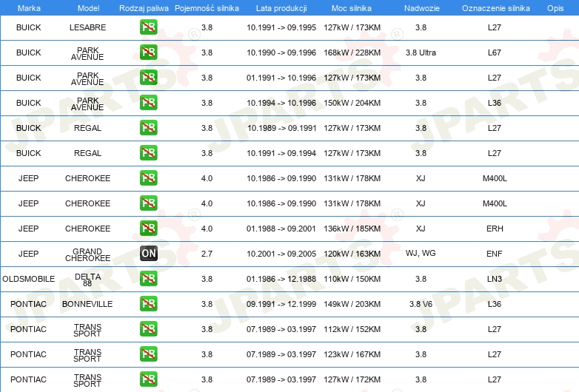This screenshot has height=392, width=579.
Task: Click the petrol fuel icon in the LESABRE row
Action: 148,27
